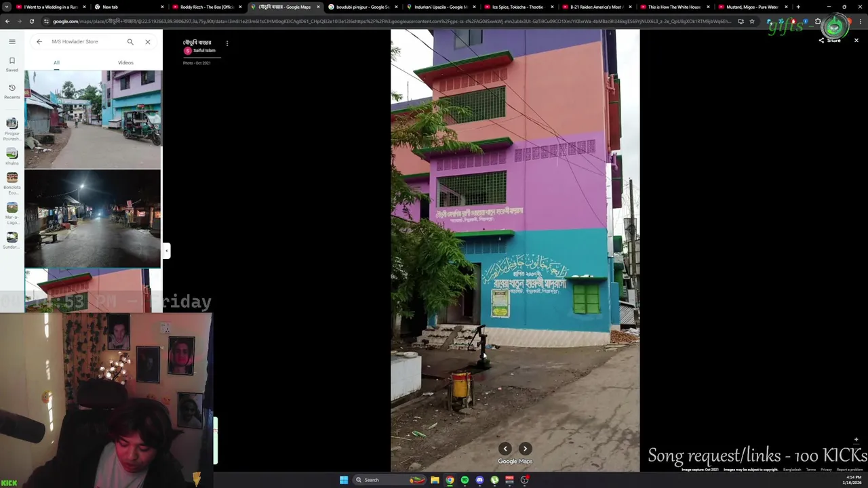Open the Sundar recent place

12,241
